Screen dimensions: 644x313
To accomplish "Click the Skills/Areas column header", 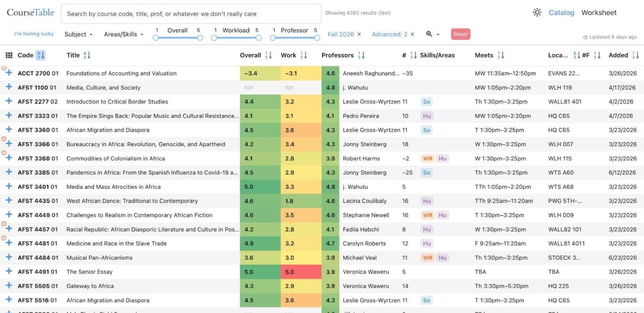I will (x=437, y=55).
